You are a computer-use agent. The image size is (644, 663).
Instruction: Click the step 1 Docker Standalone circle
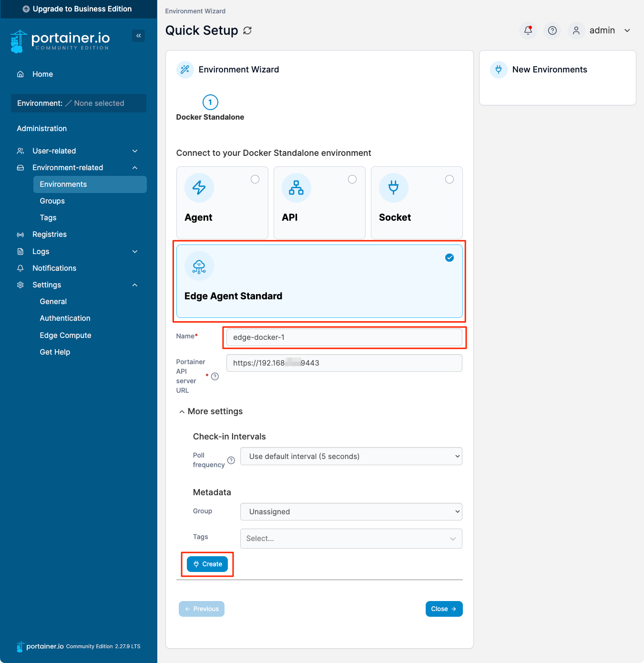[210, 102]
